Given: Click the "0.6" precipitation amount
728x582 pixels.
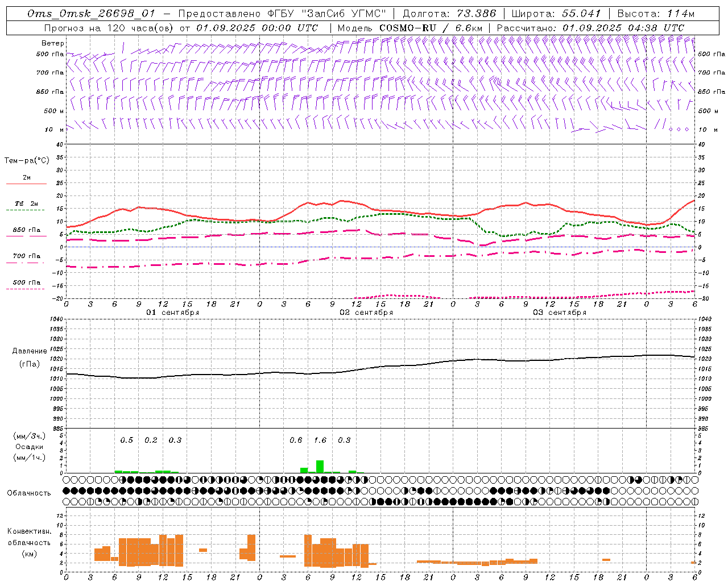Looking at the screenshot, I should [x=296, y=440].
